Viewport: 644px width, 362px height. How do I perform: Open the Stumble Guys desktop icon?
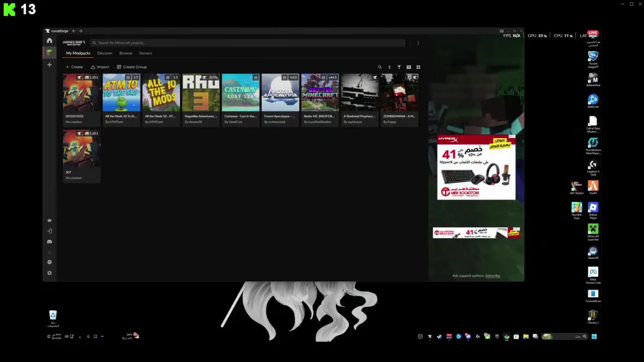pyautogui.click(x=577, y=211)
